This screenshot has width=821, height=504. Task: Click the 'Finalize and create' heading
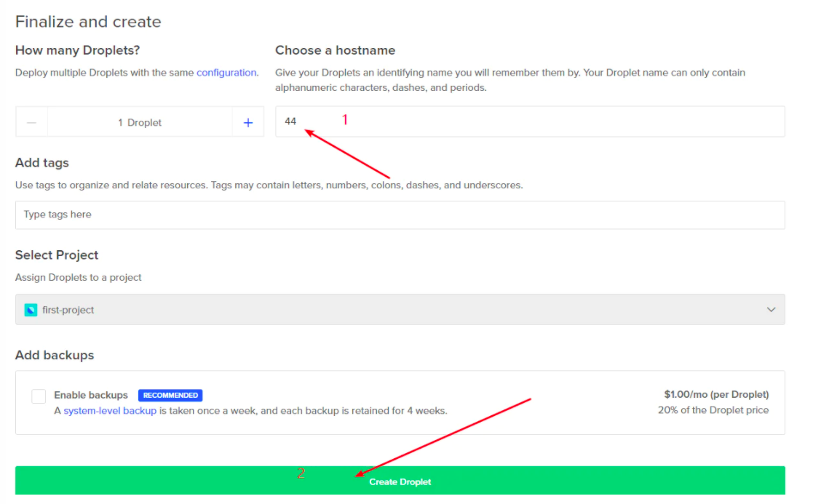tap(88, 22)
